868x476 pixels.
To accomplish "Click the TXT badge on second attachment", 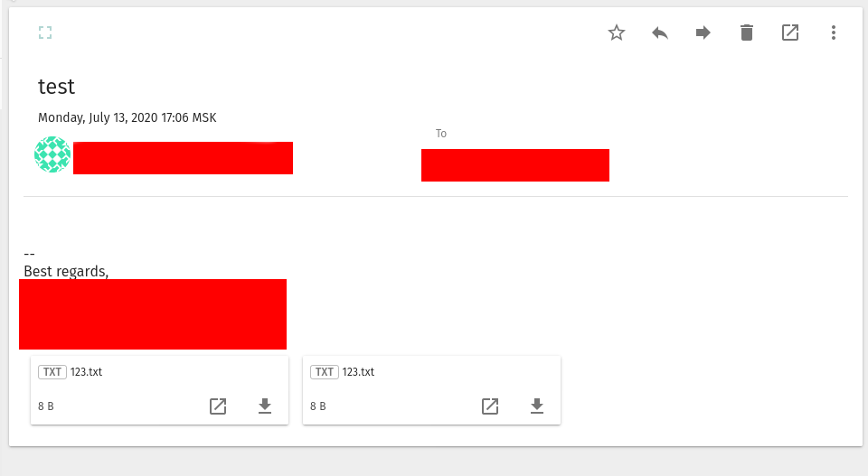I will coord(325,372).
